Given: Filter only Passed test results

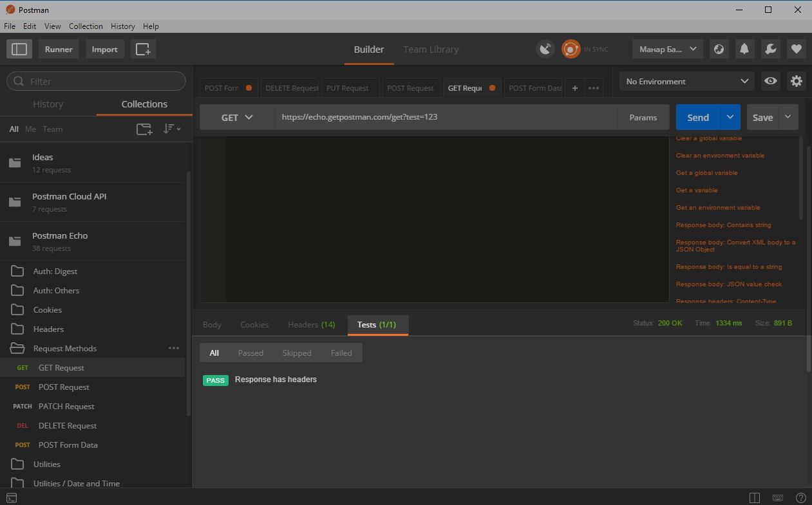Looking at the screenshot, I should tap(250, 353).
